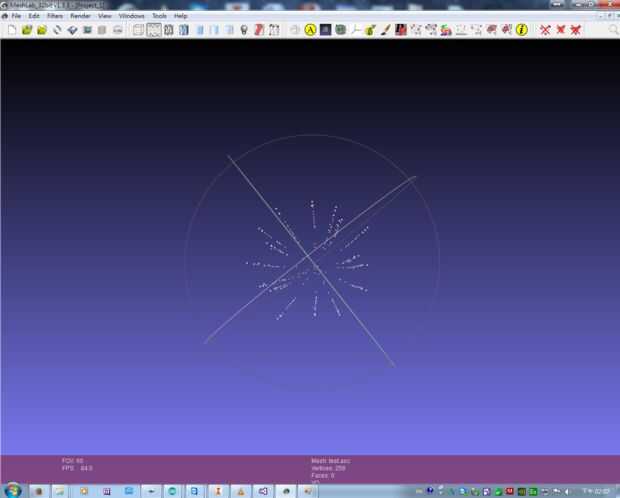This screenshot has width=620, height=498.
Task: Select the middle light-blue shading mode icon
Action: [x=214, y=30]
